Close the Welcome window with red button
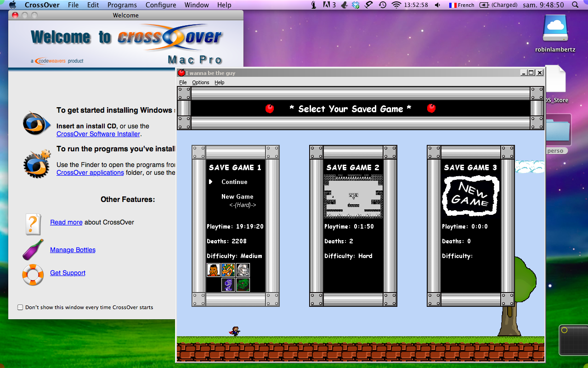This screenshot has width=588, height=368. [x=15, y=15]
